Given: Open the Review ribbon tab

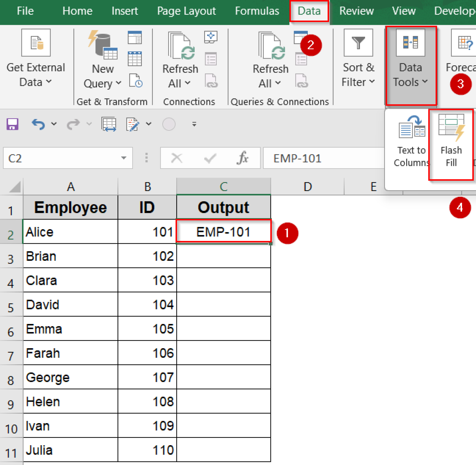Looking at the screenshot, I should coord(356,11).
